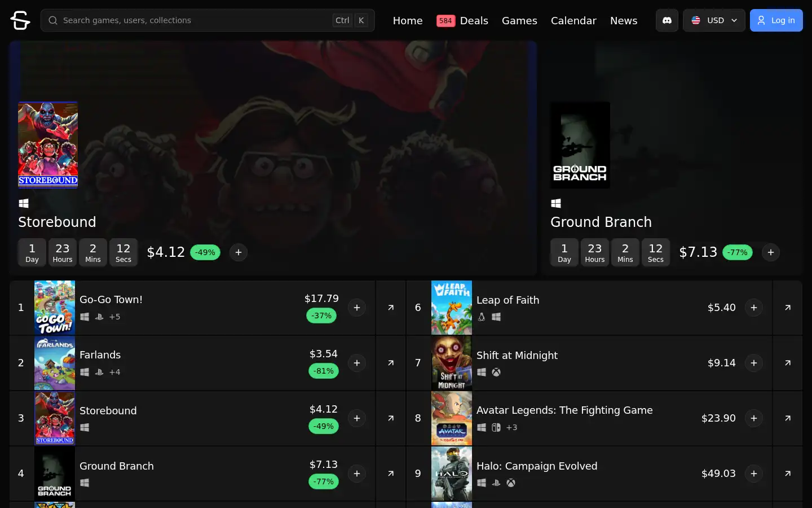Open the Games menu item
The width and height of the screenshot is (812, 508).
(519, 20)
